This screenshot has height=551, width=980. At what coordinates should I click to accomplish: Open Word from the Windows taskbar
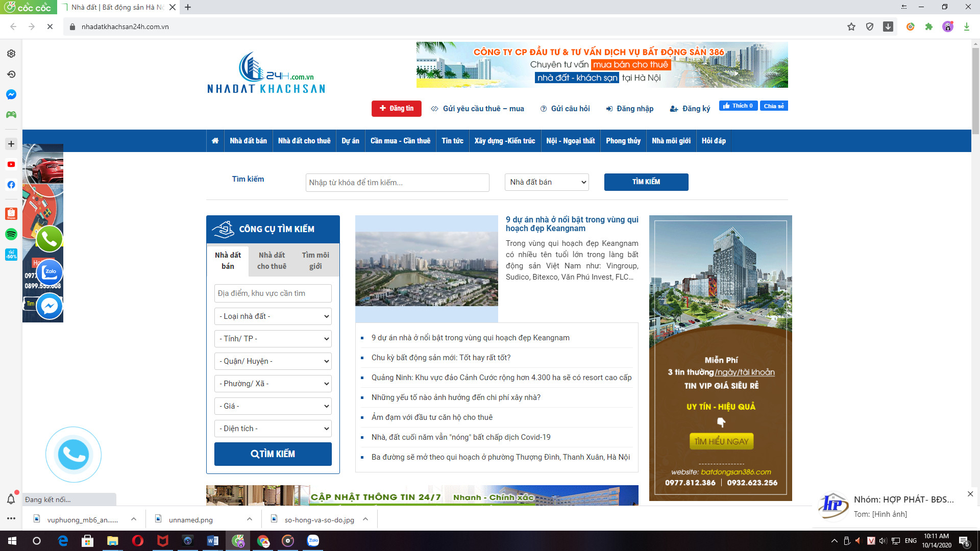tap(213, 541)
